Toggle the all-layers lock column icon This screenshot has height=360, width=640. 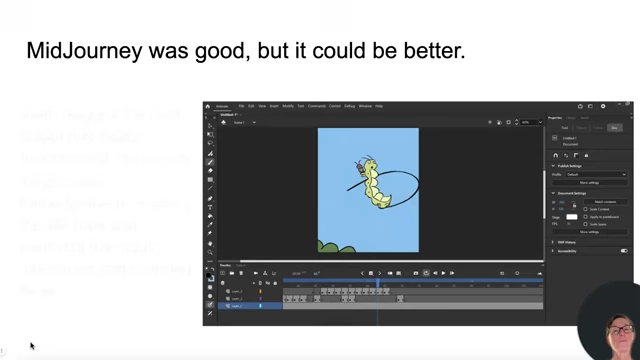pyautogui.click(x=275, y=283)
